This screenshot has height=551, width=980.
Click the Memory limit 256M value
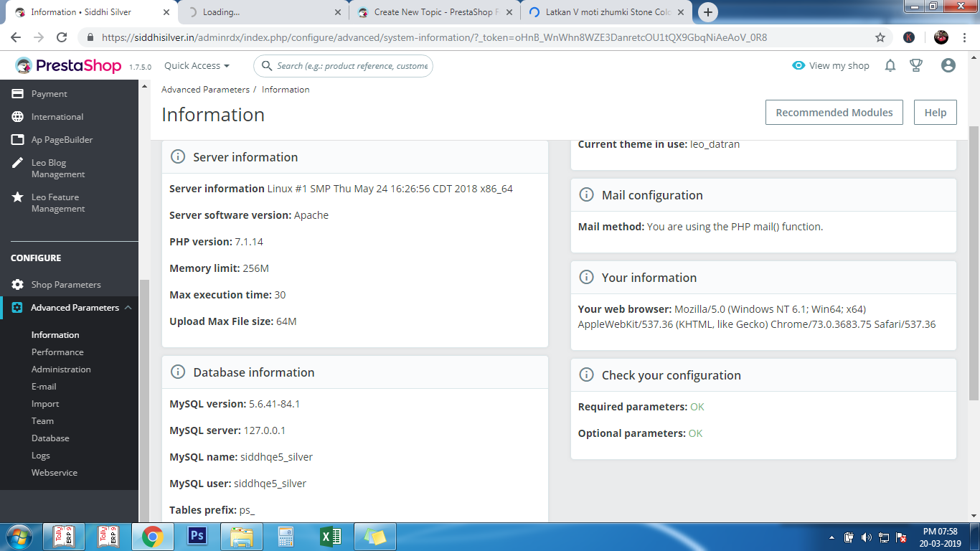(255, 268)
